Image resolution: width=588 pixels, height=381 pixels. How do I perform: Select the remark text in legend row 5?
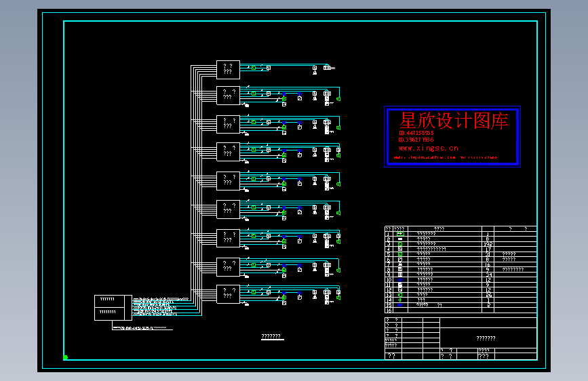[509, 254]
